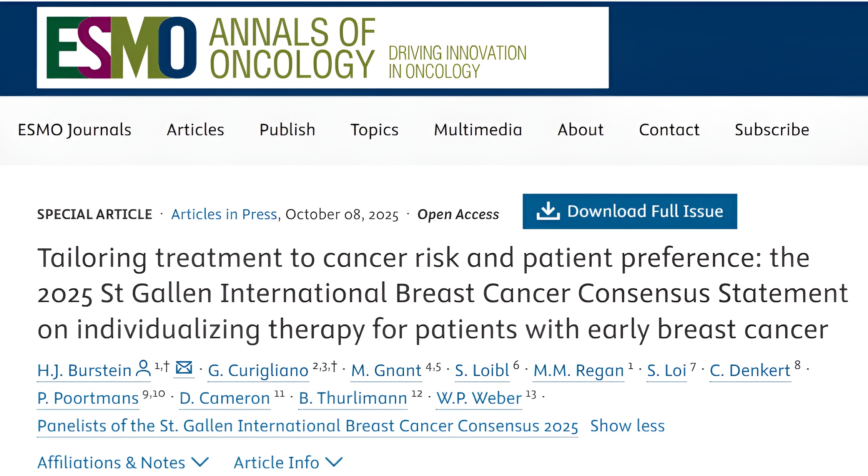This screenshot has width=868, height=476.
Task: Open the Publish menu
Action: [x=287, y=130]
